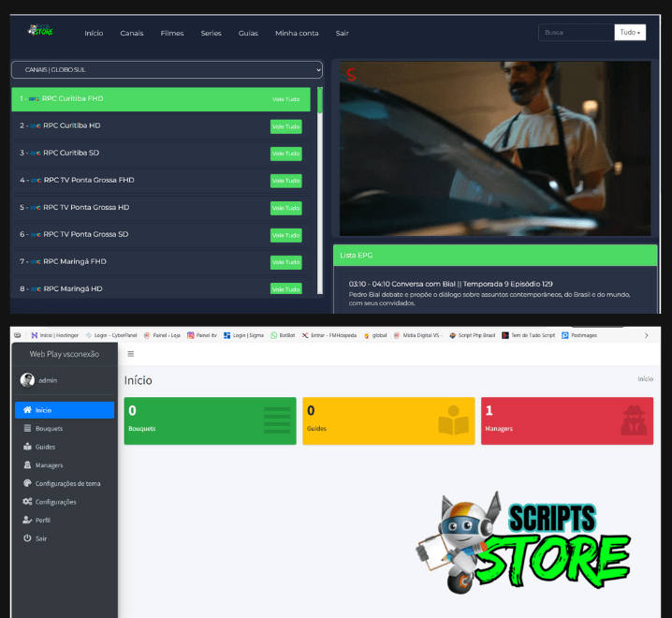This screenshot has height=618, width=672.
Task: Expand the CANAIS | GLOBO SUL dropdown
Action: pos(167,69)
